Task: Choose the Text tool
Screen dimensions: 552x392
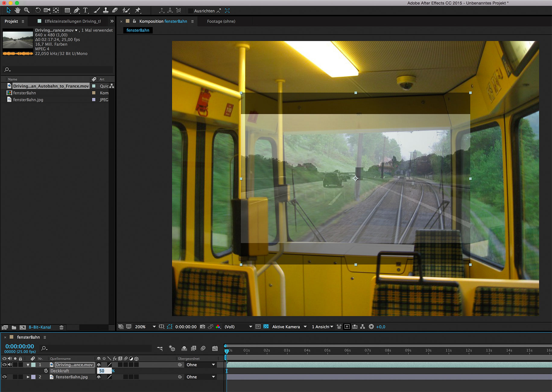Action: [x=86, y=11]
